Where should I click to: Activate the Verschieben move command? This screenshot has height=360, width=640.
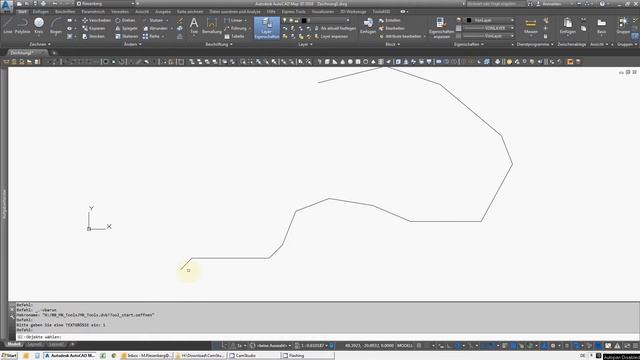point(96,20)
